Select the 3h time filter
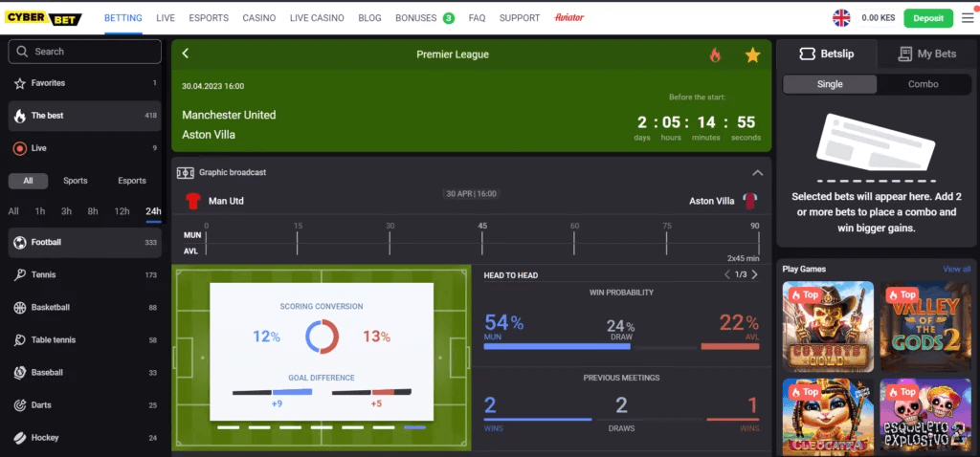The image size is (980, 457). point(66,211)
